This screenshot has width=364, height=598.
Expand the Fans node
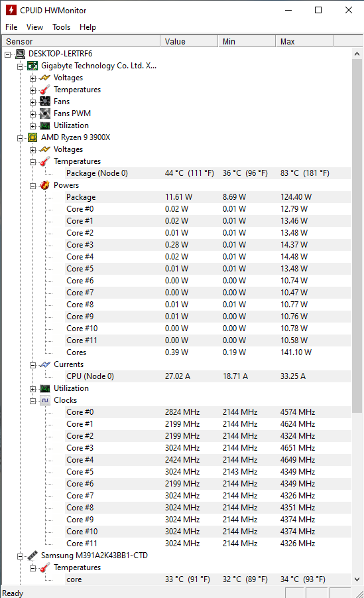click(32, 102)
